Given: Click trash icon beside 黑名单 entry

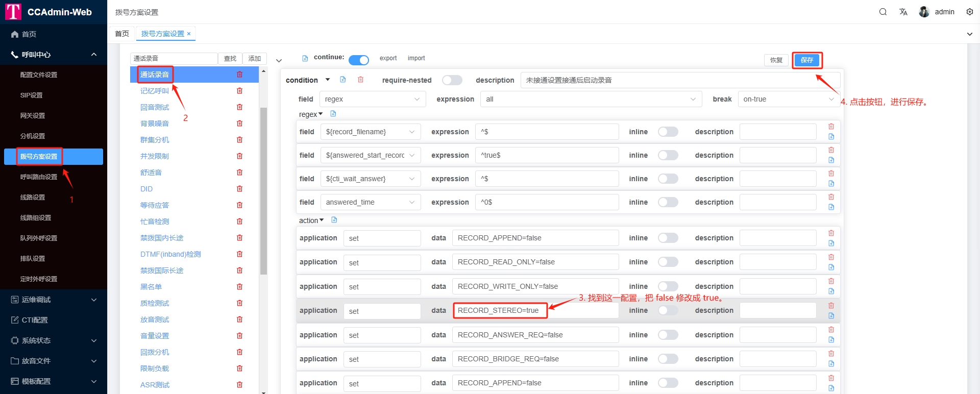Looking at the screenshot, I should click(239, 287).
